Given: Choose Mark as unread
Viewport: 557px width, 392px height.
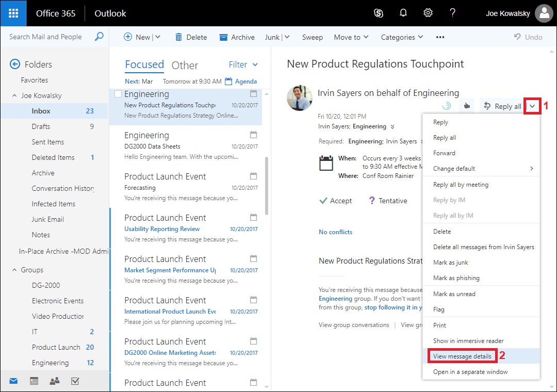Looking at the screenshot, I should [x=481, y=294].
